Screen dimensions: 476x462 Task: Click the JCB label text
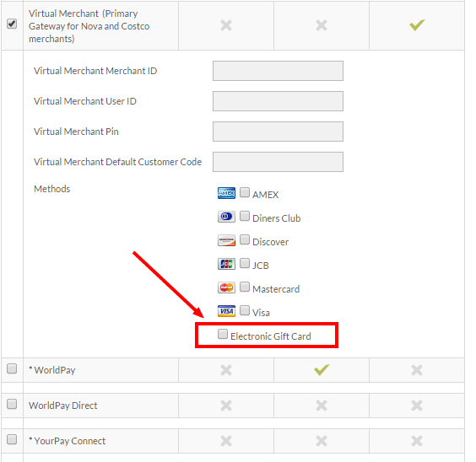pos(261,266)
